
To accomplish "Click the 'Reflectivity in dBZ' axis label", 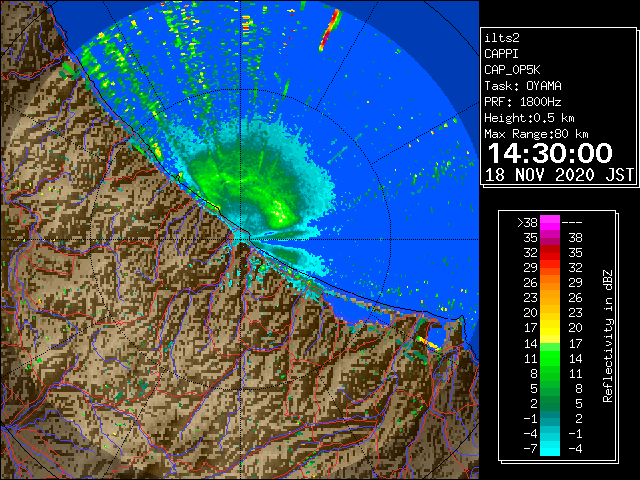I will point(608,336).
